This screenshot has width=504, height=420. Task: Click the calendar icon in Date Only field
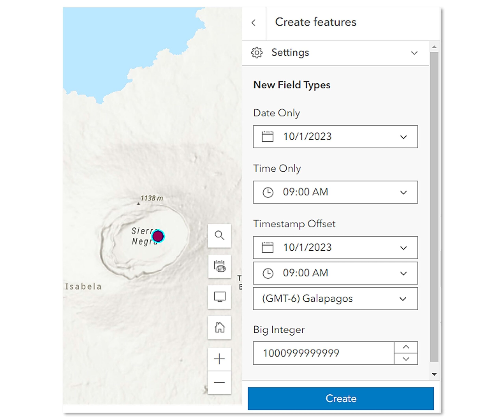click(x=267, y=137)
